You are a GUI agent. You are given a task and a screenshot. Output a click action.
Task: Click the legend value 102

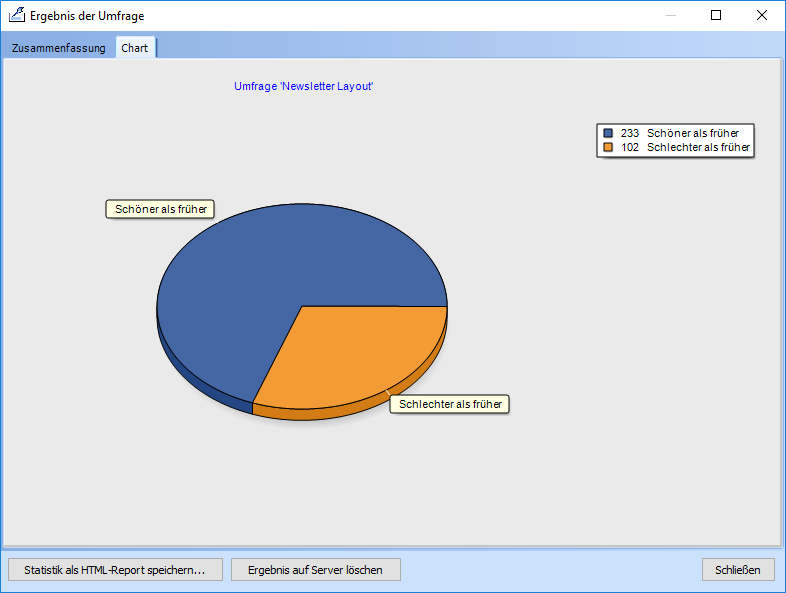click(x=630, y=147)
